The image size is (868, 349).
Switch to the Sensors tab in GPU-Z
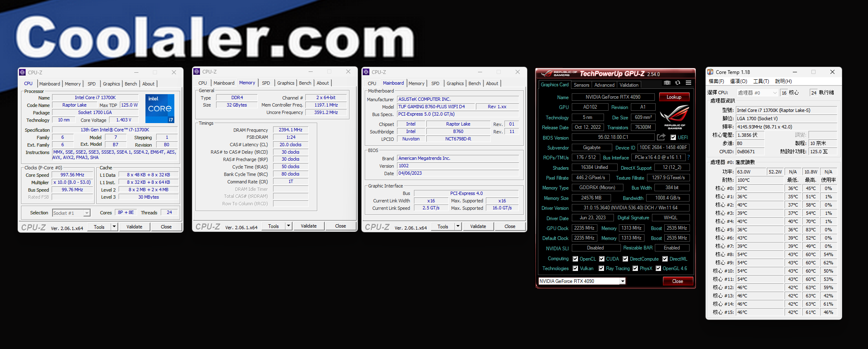581,85
